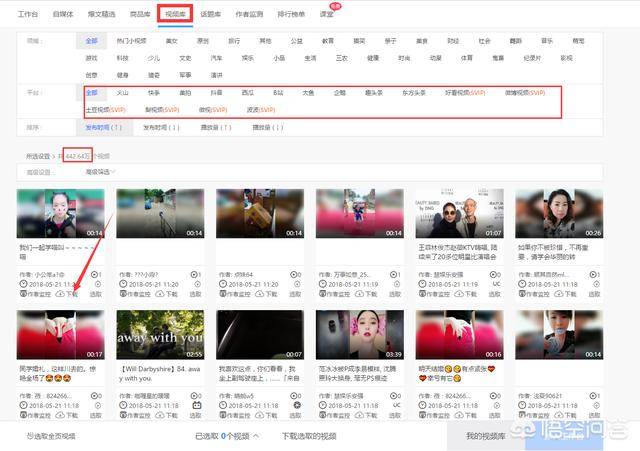Expand the 已选取 0个视频 selected list
Viewport: 640px width, 451px height.
click(x=227, y=436)
